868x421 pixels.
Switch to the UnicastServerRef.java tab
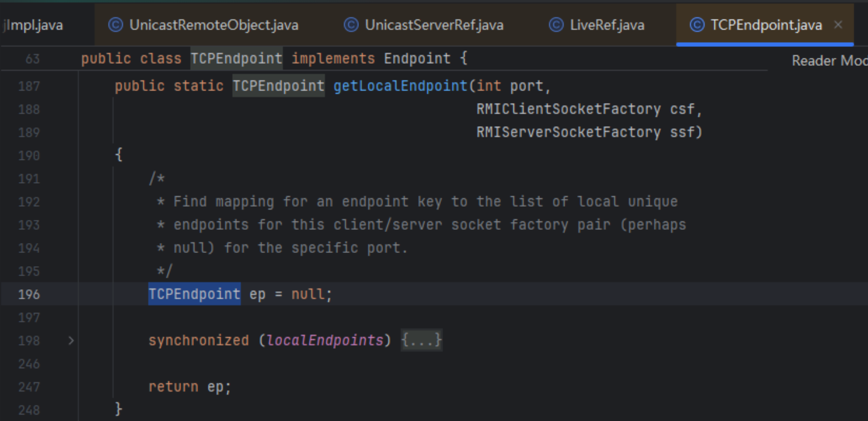(x=433, y=25)
